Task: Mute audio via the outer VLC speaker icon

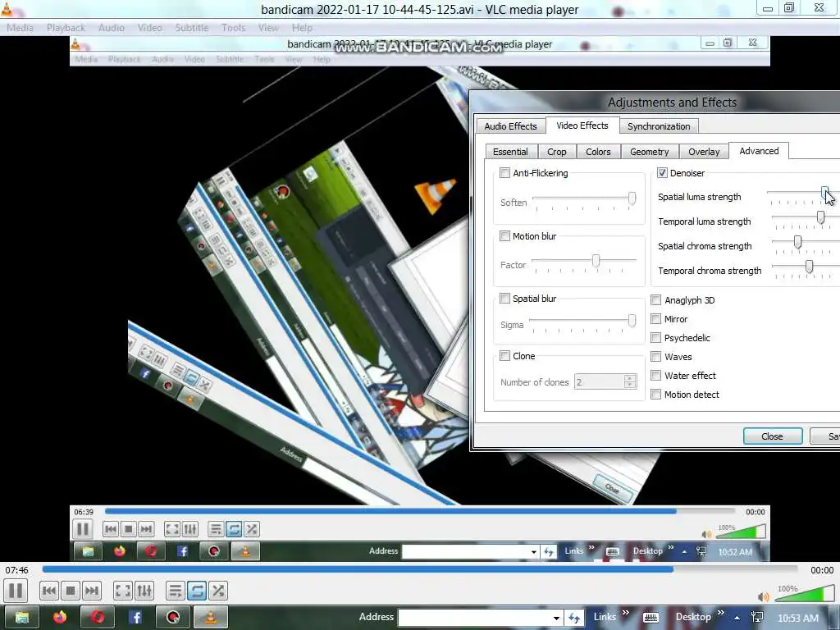Action: (763, 597)
